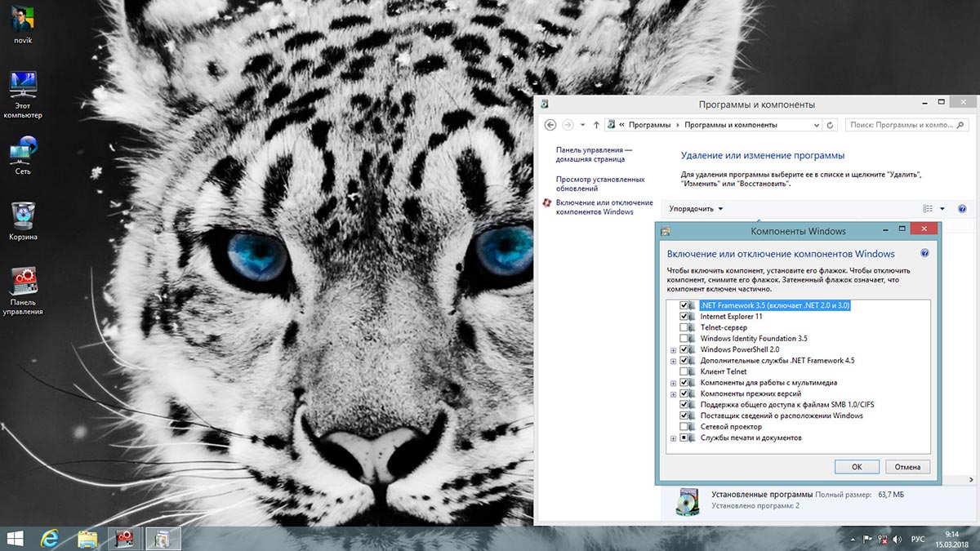Check the Сетевой проектор checkbox
The width and height of the screenshot is (980, 551).
pos(684,427)
